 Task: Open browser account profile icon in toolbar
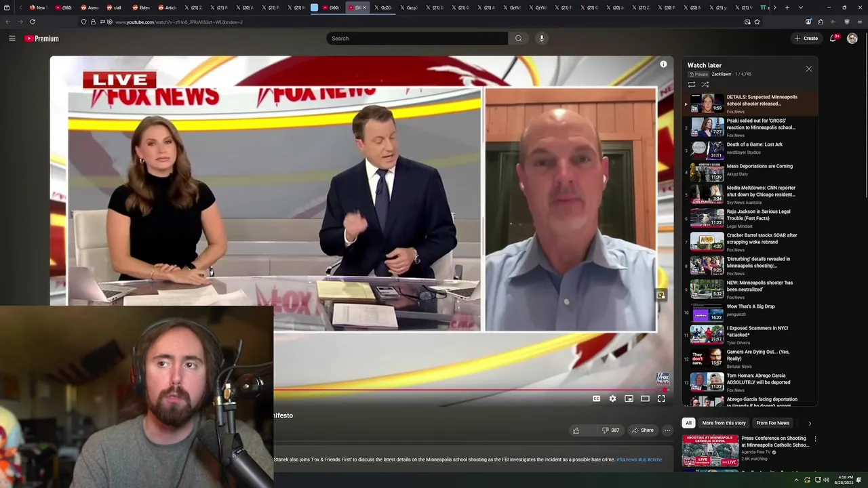click(808, 22)
